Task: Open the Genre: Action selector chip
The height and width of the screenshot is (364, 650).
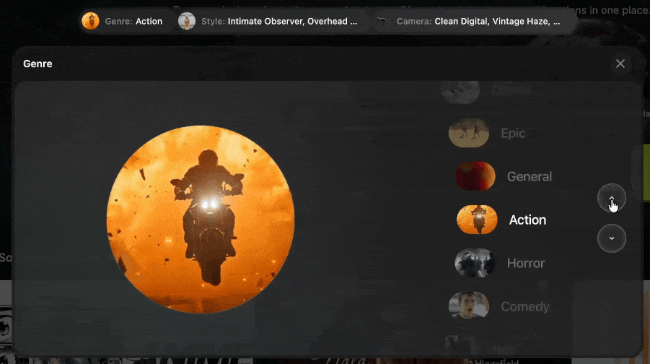Action: pyautogui.click(x=124, y=21)
